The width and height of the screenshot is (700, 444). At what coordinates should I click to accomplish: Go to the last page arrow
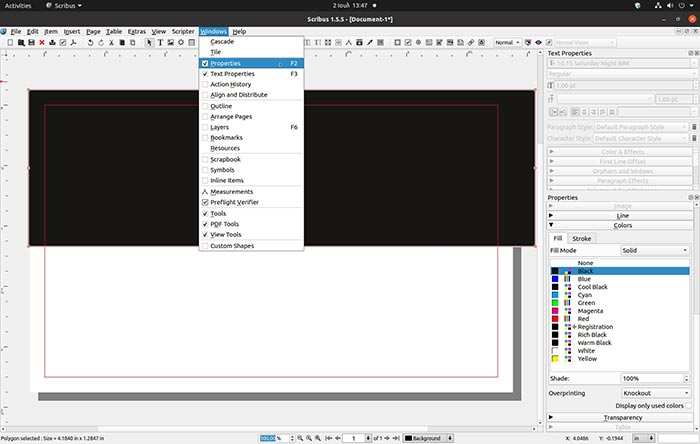tap(396, 438)
